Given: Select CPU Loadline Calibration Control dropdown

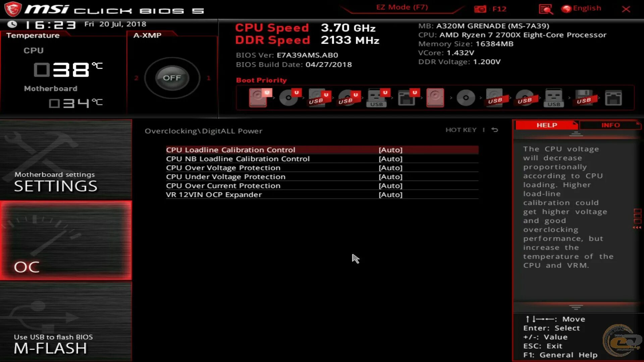Looking at the screenshot, I should click(390, 150).
